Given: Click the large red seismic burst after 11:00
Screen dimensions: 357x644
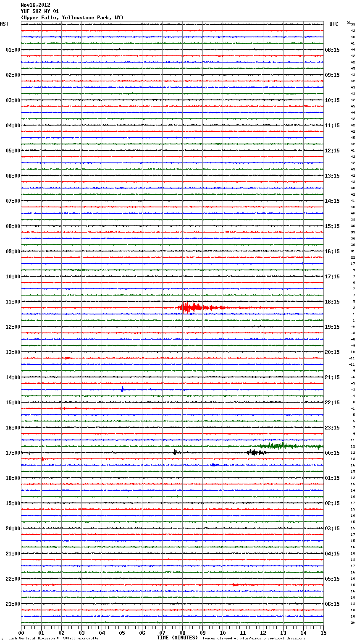Looking at the screenshot, I should [202, 308].
